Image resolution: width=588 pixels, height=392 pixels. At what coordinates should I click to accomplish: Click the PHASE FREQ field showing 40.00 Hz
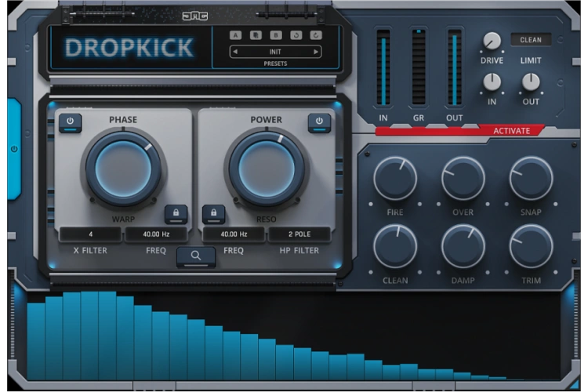tap(156, 234)
